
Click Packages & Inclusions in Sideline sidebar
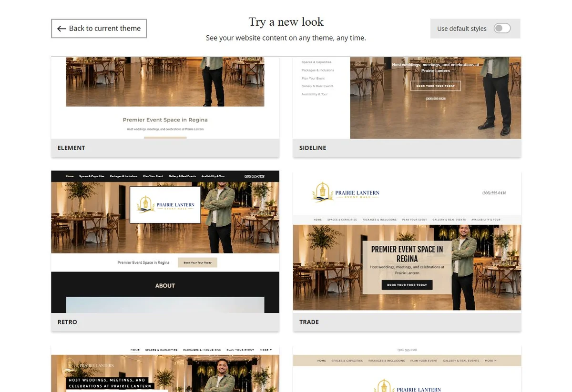(317, 70)
